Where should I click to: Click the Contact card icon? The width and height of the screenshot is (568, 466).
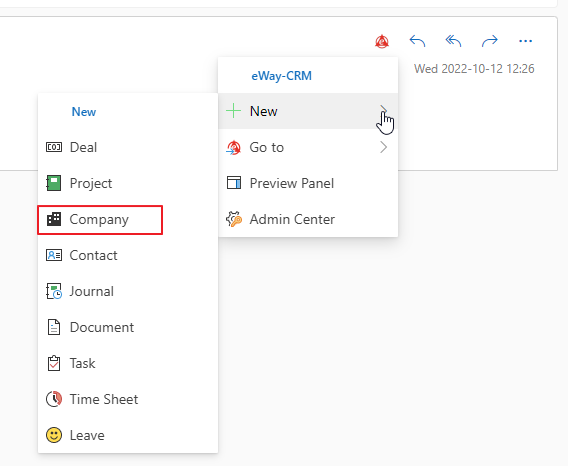pyautogui.click(x=54, y=255)
